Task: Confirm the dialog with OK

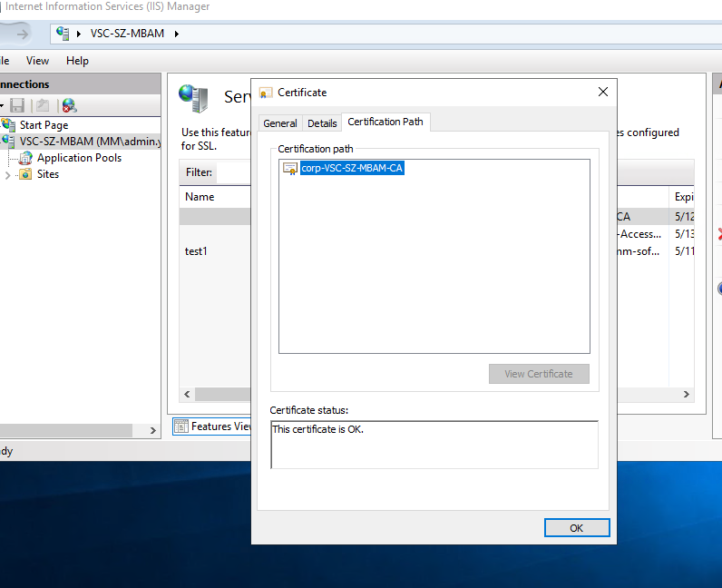Action: coord(577,527)
